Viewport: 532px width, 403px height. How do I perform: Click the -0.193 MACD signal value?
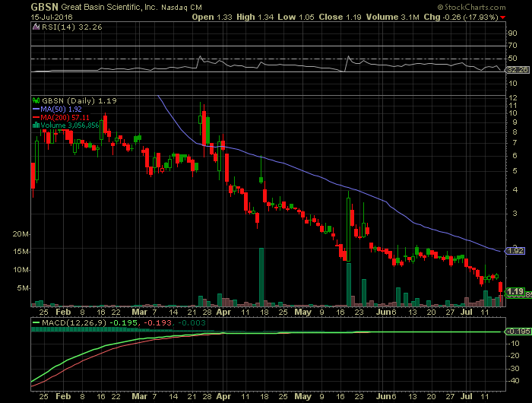tap(157, 323)
